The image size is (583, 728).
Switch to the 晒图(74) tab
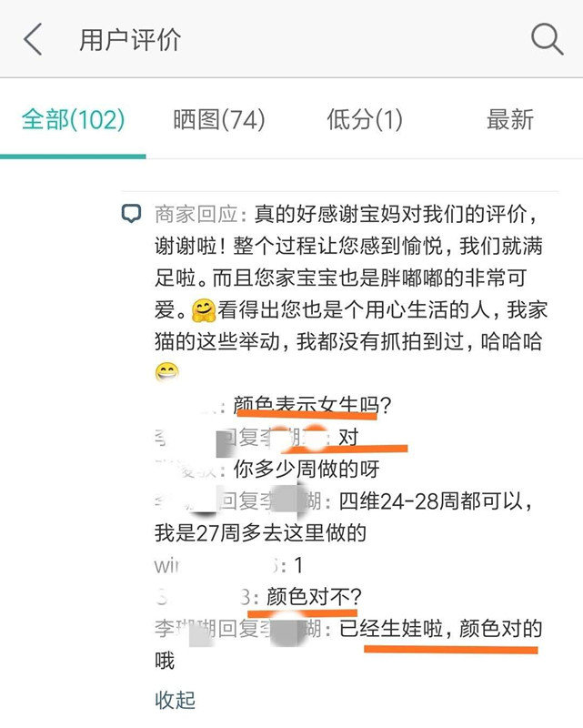(x=219, y=120)
